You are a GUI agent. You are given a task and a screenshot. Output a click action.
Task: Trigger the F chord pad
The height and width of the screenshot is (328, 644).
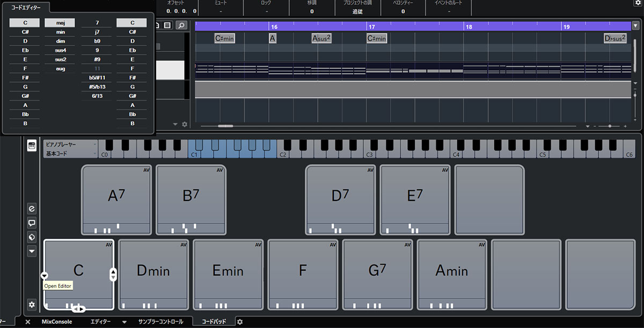[303, 274]
